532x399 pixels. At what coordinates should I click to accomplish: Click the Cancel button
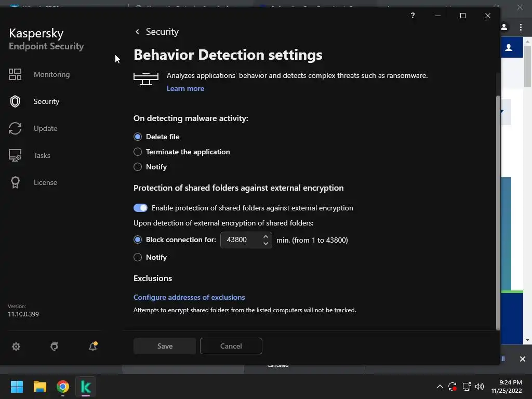231,346
